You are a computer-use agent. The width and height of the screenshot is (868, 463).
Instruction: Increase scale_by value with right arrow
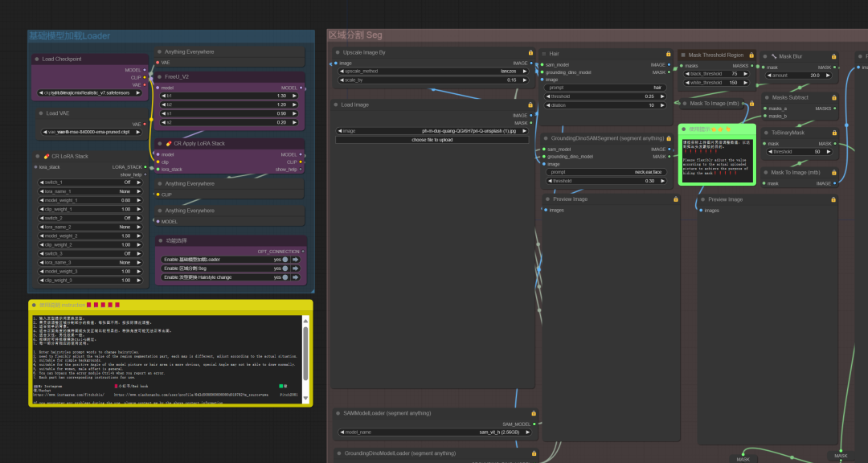click(x=525, y=80)
